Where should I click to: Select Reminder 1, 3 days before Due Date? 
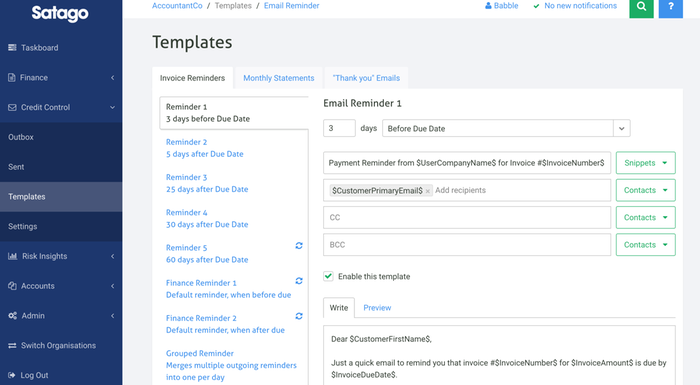coord(234,113)
